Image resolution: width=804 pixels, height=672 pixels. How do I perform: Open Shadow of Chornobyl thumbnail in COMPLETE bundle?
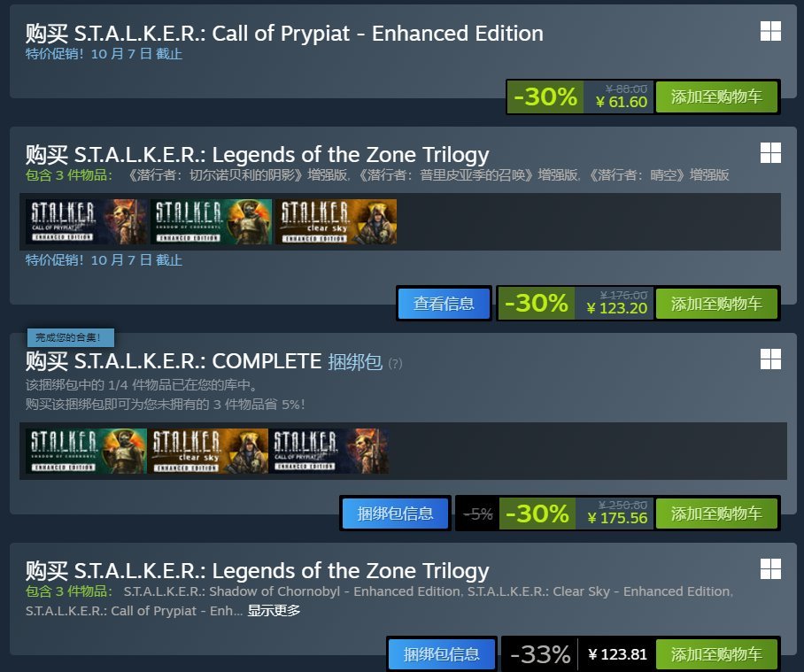coord(86,452)
